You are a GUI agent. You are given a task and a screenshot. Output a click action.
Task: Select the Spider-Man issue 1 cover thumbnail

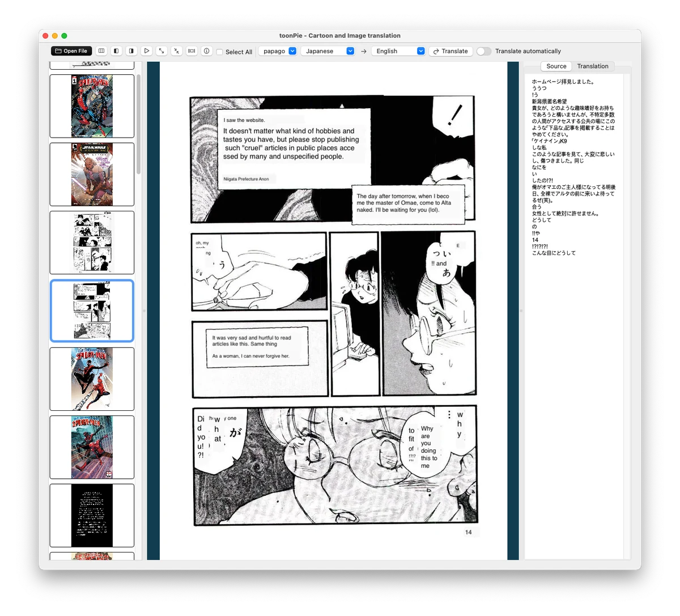pyautogui.click(x=92, y=106)
